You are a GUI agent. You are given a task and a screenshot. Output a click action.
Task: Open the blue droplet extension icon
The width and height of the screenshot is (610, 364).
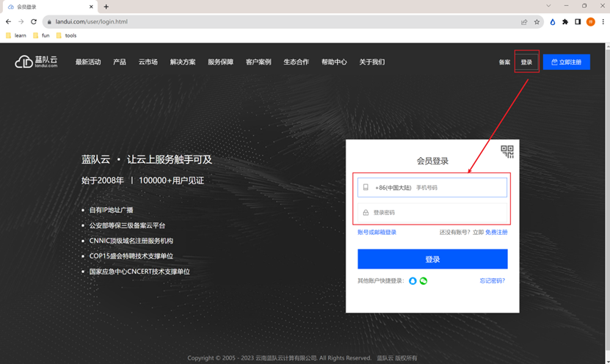tap(553, 22)
